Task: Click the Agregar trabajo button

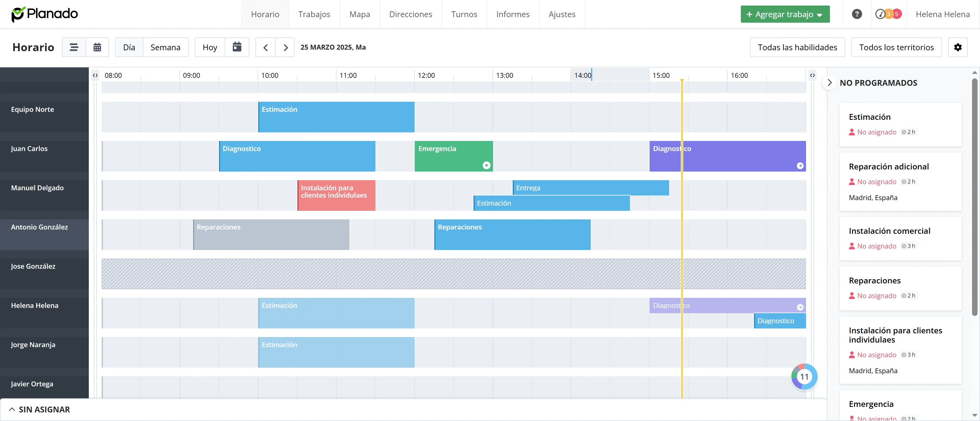Action: pyautogui.click(x=784, y=14)
